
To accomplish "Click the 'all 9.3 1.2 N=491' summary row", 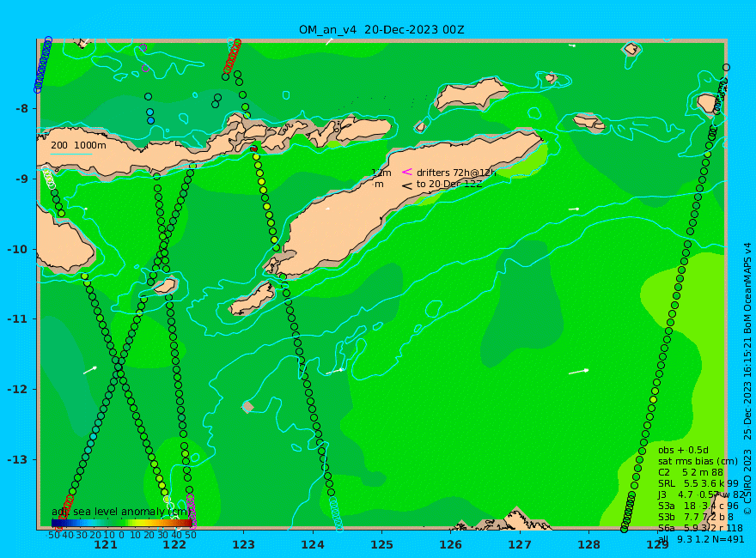I will point(701,539).
